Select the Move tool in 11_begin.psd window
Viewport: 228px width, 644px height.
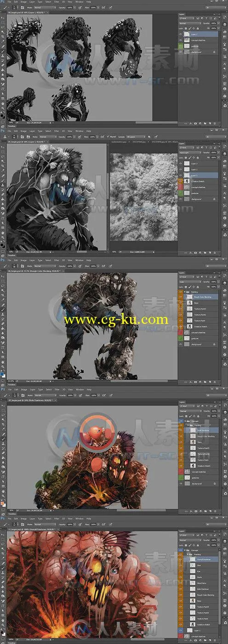(x=3, y=535)
